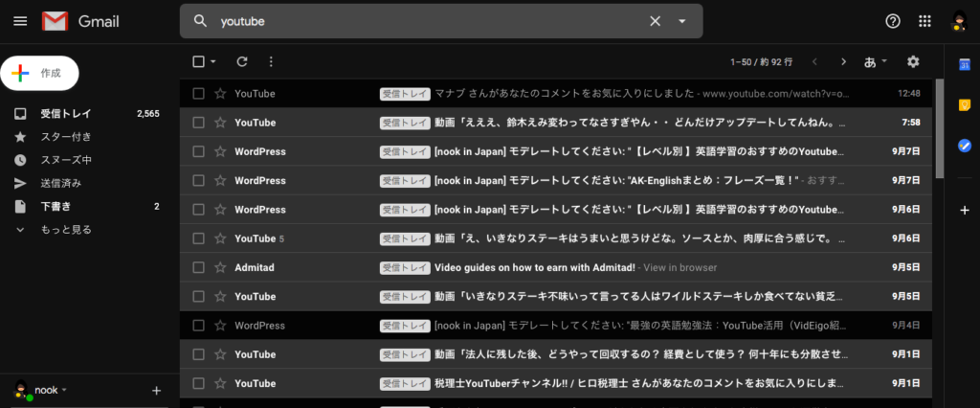Open input tools dropdown arrow

(x=884, y=61)
